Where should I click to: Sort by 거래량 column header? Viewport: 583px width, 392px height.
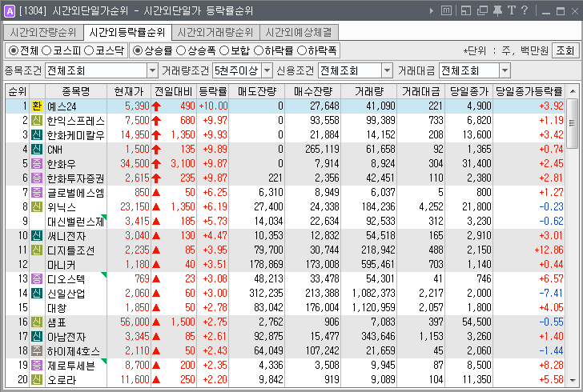coord(368,91)
